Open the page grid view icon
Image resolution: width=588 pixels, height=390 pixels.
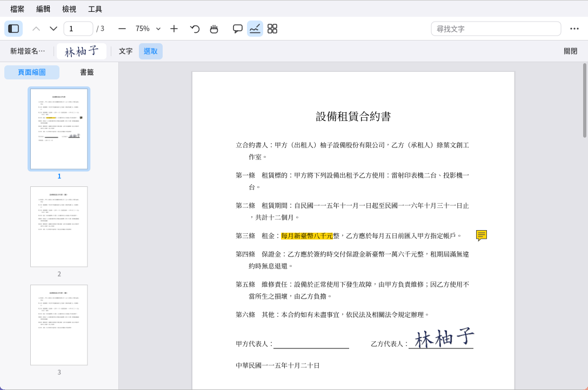click(272, 29)
